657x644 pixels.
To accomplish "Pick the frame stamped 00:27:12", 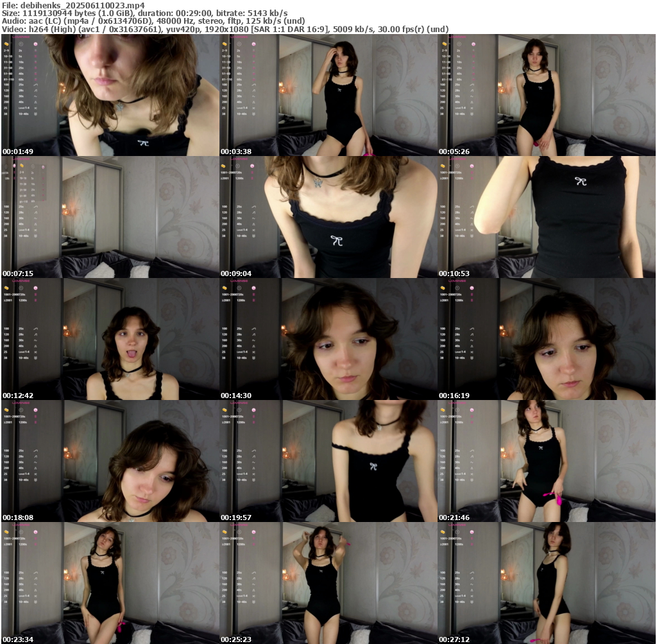I will pos(547,583).
